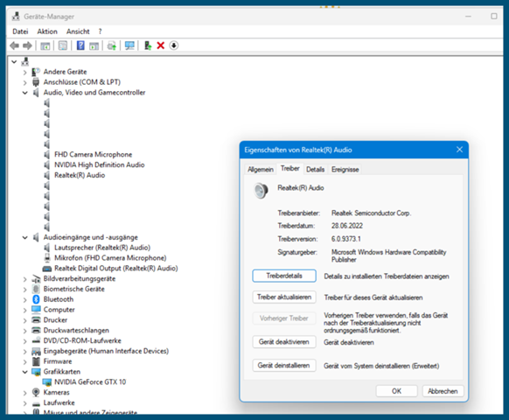This screenshot has width=509, height=420.
Task: Click the Biometrische Geräte fingerprint icon
Action: click(x=36, y=289)
